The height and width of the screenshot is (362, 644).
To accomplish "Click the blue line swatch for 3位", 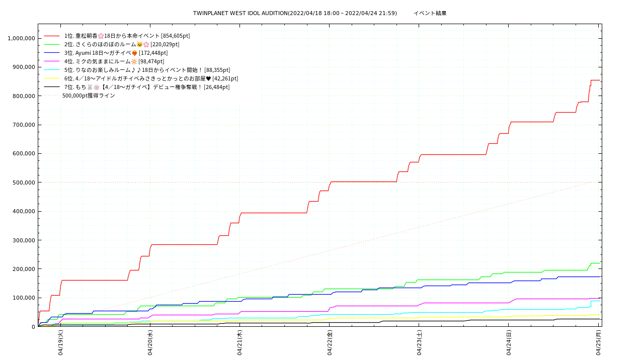I will click(x=52, y=53).
